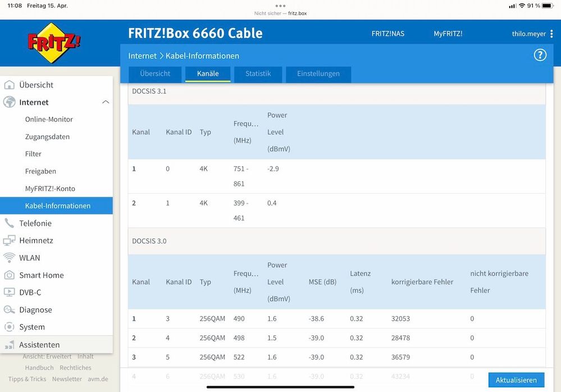Click the Heimnetz computers icon
Viewport: 561px width, 392px height.
(x=10, y=240)
